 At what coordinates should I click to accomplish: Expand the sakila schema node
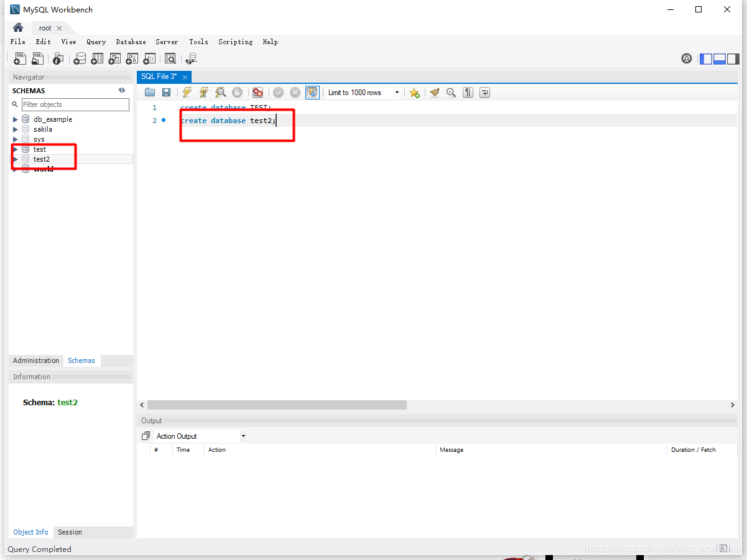pyautogui.click(x=16, y=129)
